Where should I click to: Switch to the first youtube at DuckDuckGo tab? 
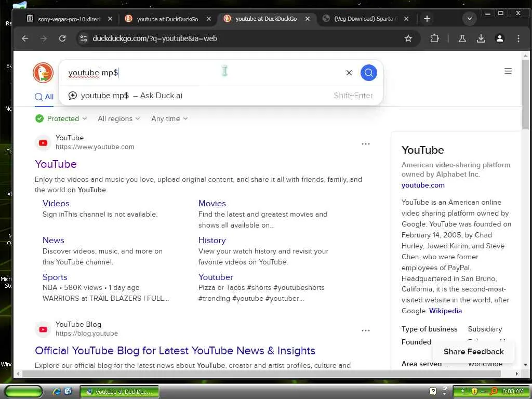(167, 19)
